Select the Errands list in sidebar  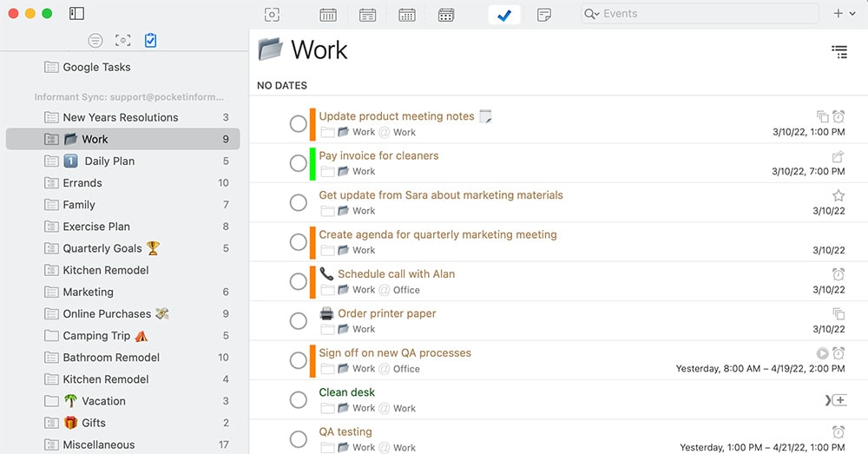(x=82, y=183)
